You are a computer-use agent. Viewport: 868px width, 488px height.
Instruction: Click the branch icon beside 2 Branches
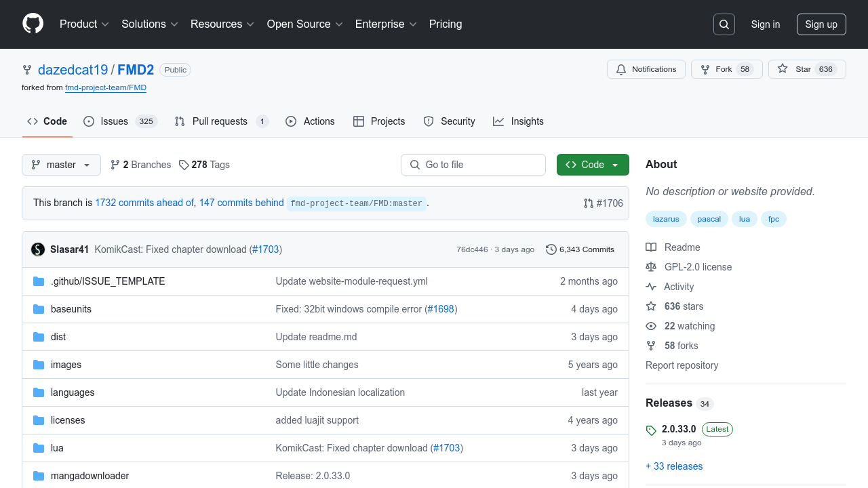[x=115, y=165]
